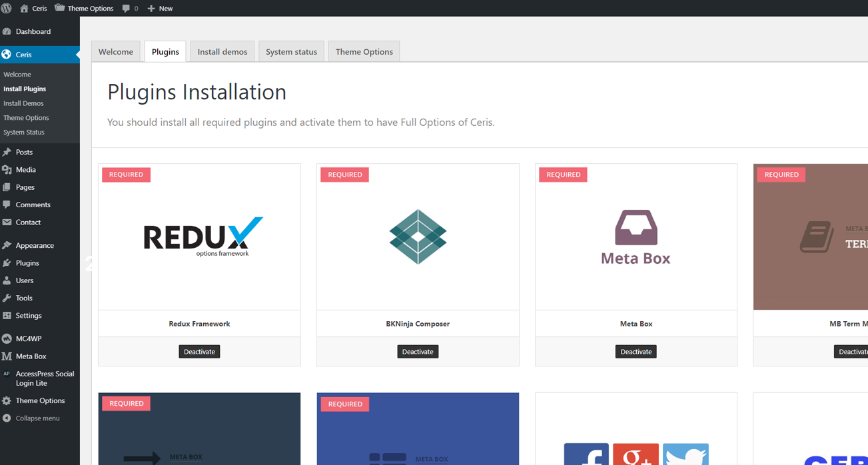The image size is (868, 465).
Task: Click the Theme Options gear icon in sidebar
Action: click(x=7, y=400)
